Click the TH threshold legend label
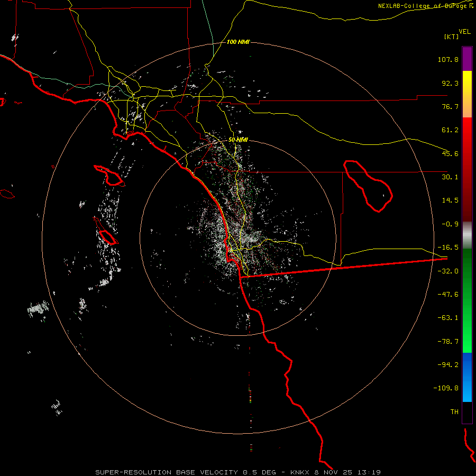This screenshot has height=476, width=476. 454,412
